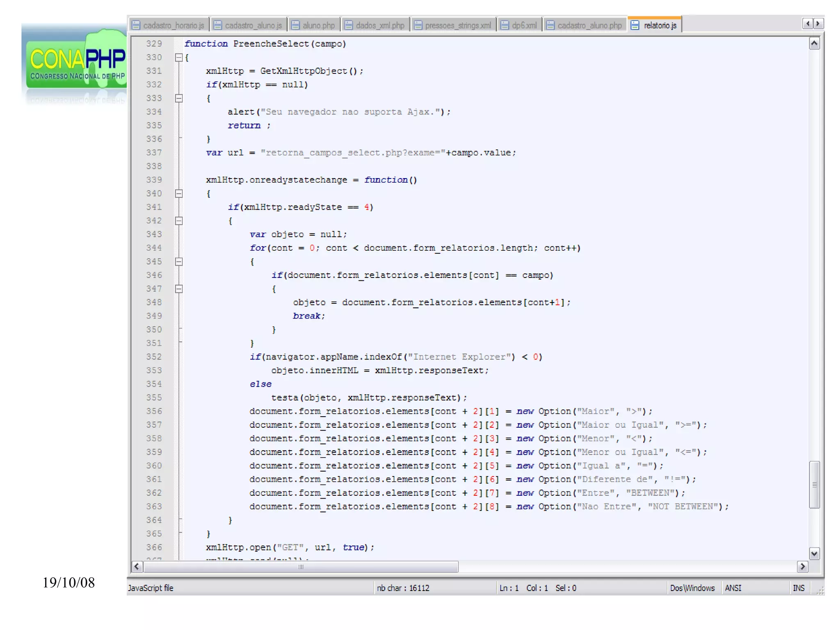Click the INS indicator in status bar
This screenshot has height=630, width=840.
coord(799,588)
